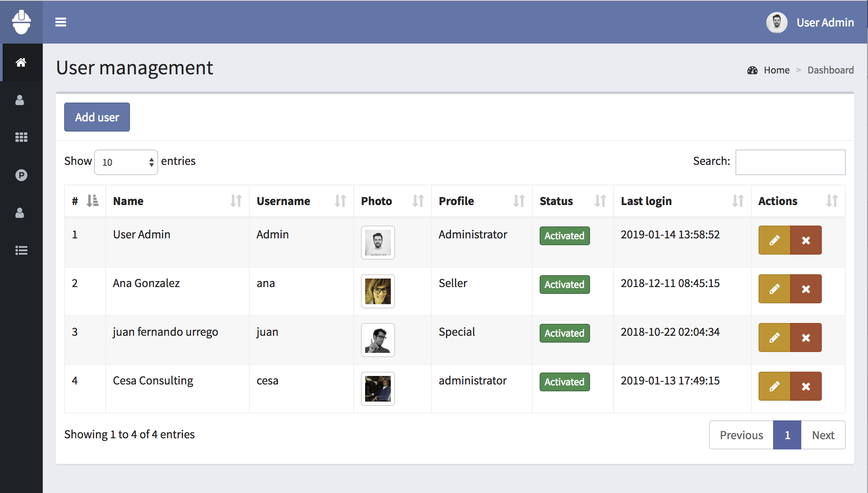Click into the Search input field
Image resolution: width=868 pixels, height=493 pixels.
pos(790,162)
